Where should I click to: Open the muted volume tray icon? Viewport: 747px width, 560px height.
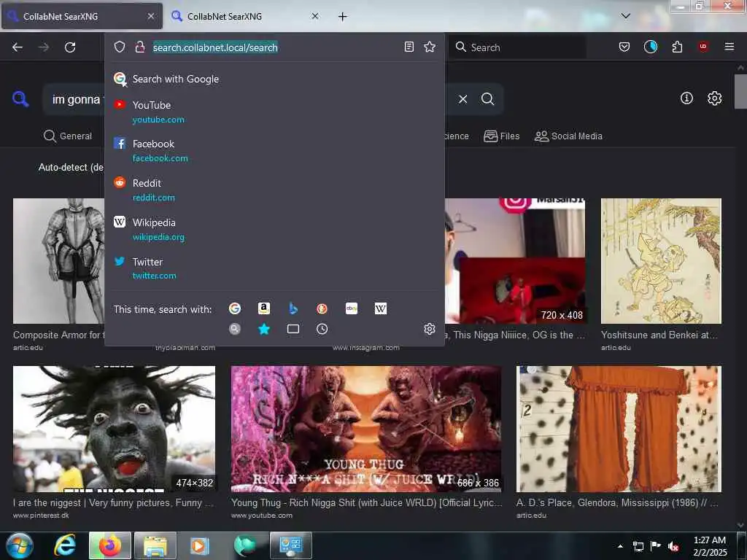[x=673, y=547]
